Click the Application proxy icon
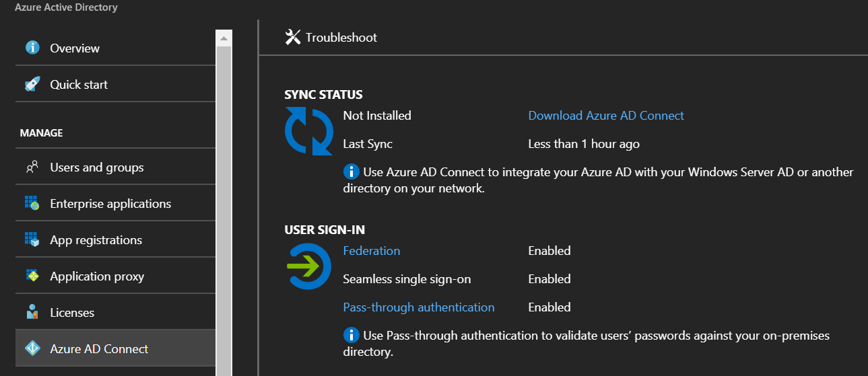The width and height of the screenshot is (868, 376). tap(32, 276)
